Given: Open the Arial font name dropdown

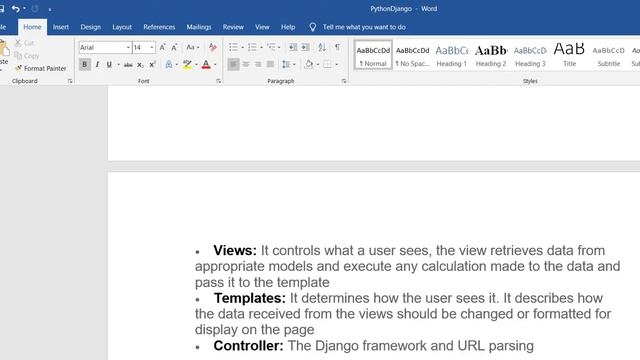Looking at the screenshot, I should (128, 48).
